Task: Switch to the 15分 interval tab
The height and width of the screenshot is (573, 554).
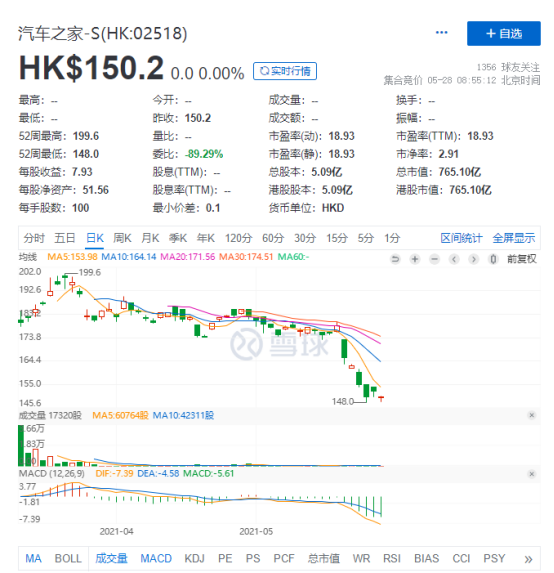Action: [337, 238]
